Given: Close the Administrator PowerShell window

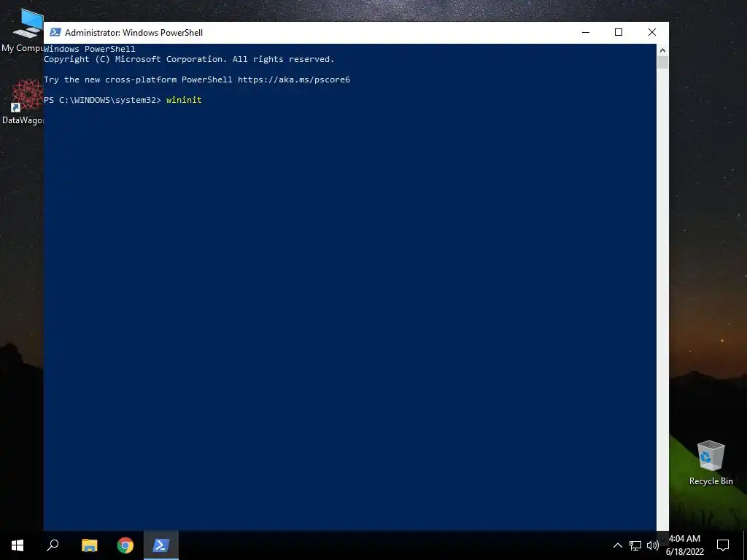Looking at the screenshot, I should pyautogui.click(x=651, y=32).
